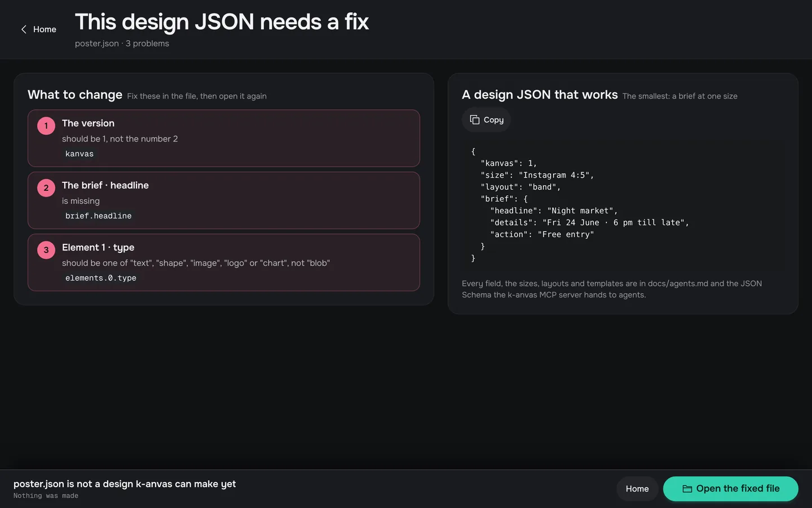Click the '"kanvas": 1,' line in the example
812x508 pixels.
tap(509, 163)
